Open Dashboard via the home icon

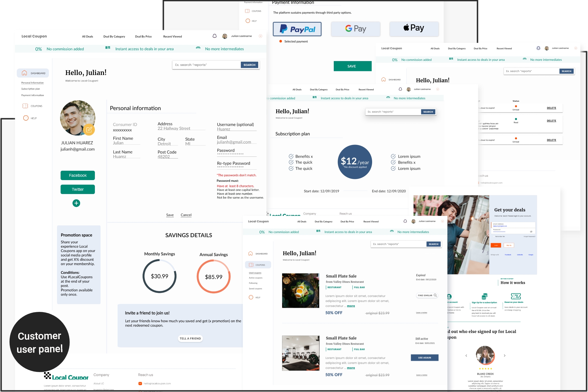(24, 73)
